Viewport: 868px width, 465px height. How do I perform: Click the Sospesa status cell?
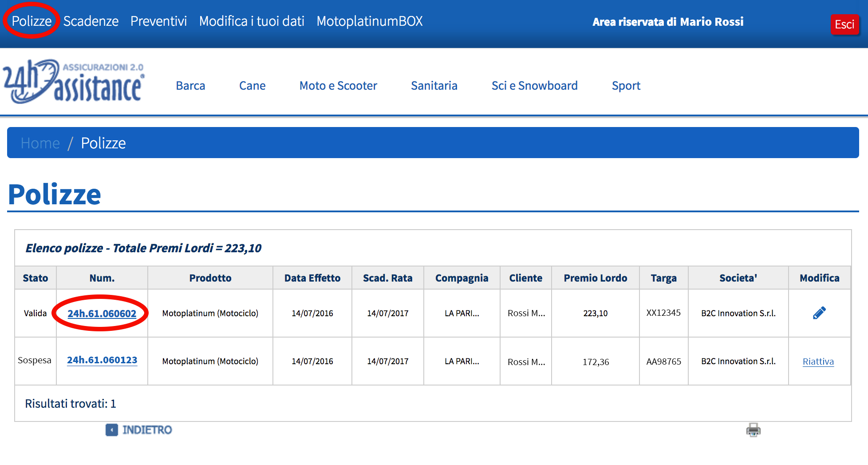click(35, 360)
